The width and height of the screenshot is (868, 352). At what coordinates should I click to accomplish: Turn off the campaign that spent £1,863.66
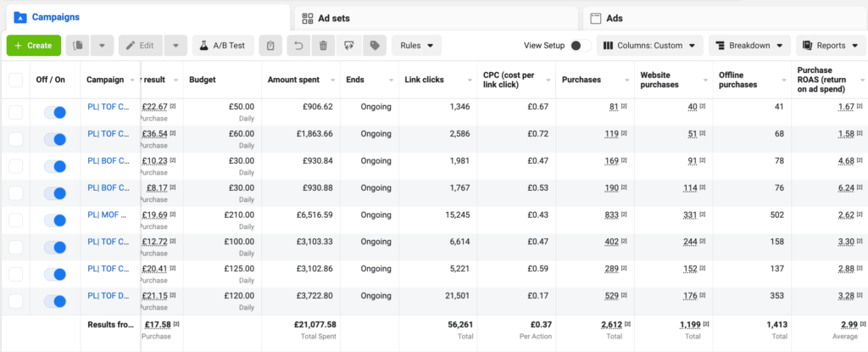point(55,139)
